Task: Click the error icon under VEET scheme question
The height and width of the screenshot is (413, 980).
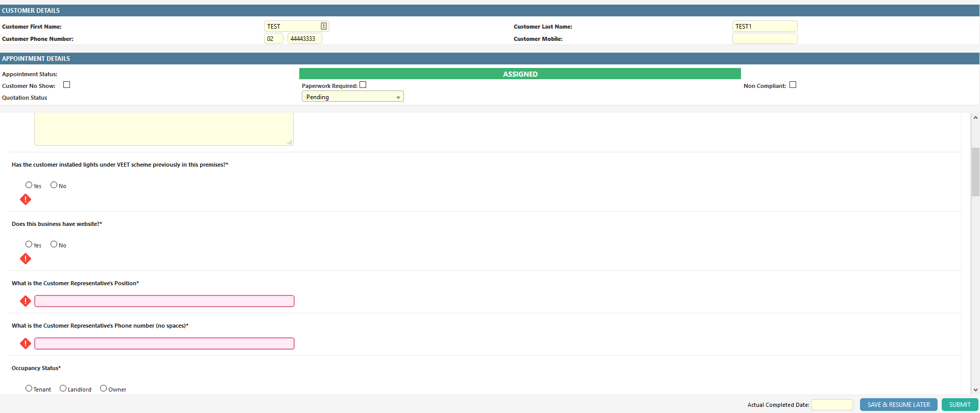Action: (26, 199)
